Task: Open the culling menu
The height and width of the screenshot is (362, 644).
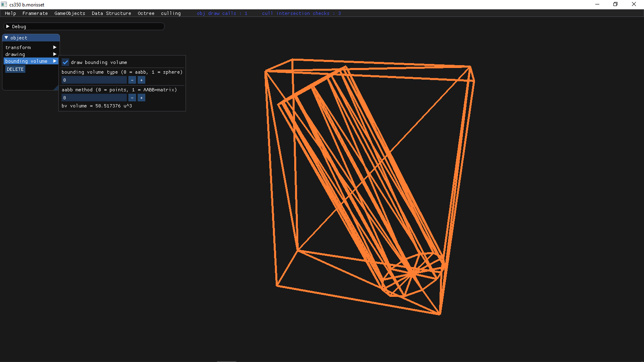Action: pos(171,13)
